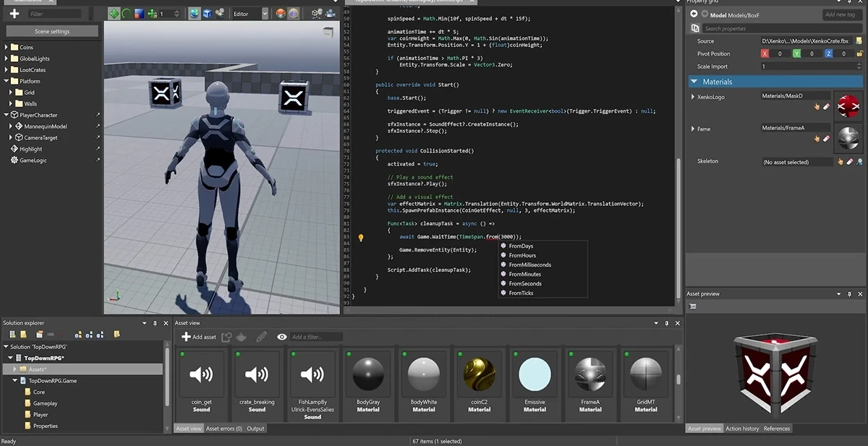Click the blue cube view icon
The image size is (868, 446).
tap(207, 14)
